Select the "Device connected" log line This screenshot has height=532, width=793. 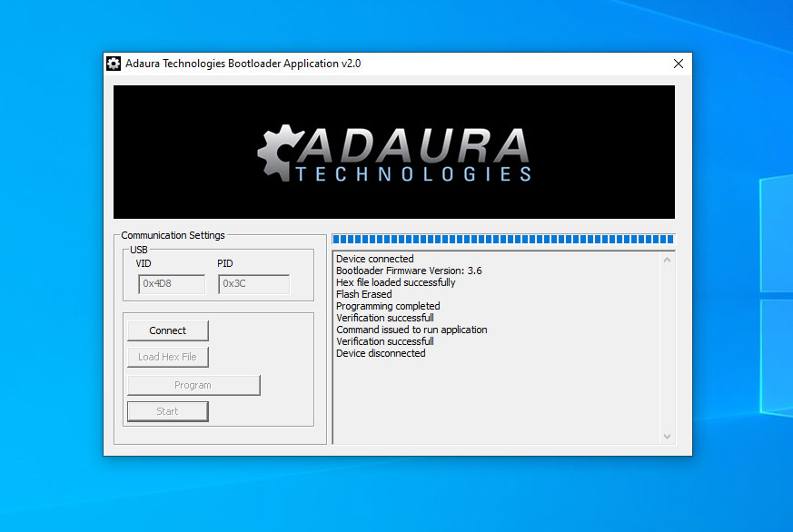[374, 259]
